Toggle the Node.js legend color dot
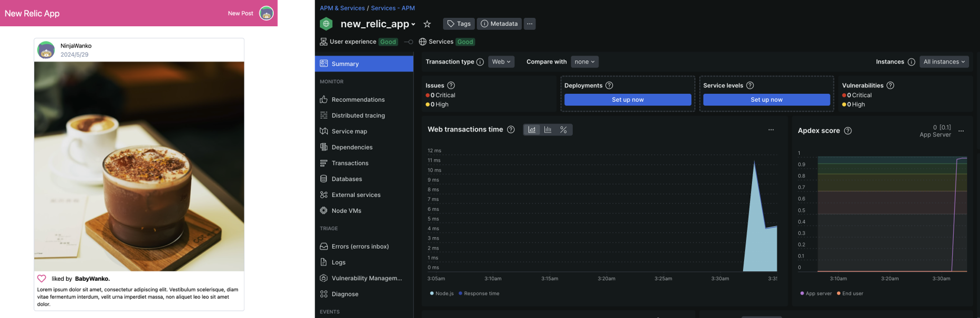 432,293
